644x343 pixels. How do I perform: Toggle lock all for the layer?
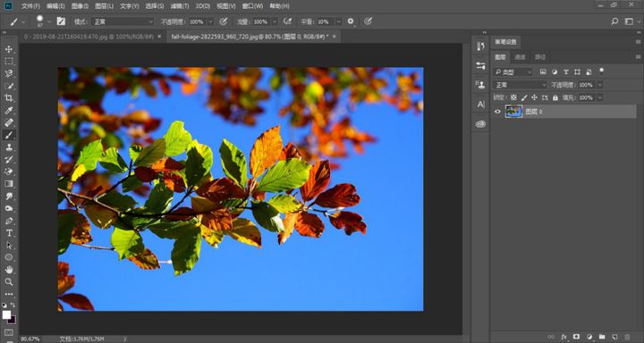(555, 97)
